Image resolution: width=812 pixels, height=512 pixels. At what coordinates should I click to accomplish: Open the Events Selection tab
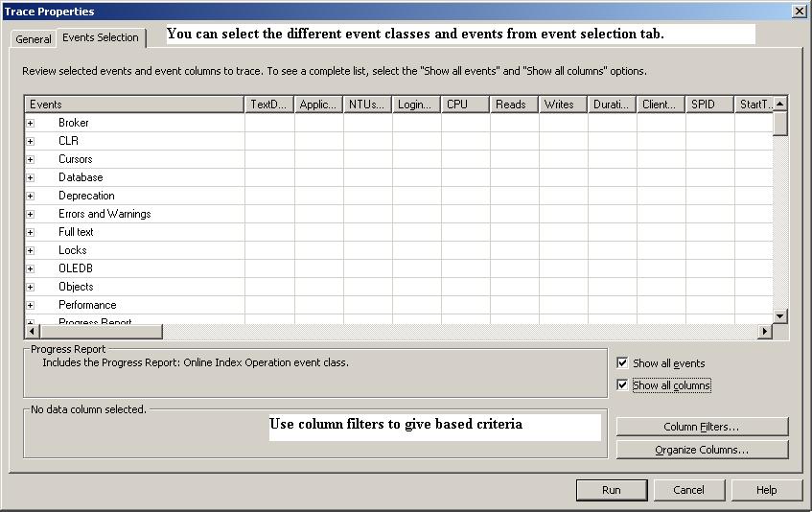pos(101,38)
